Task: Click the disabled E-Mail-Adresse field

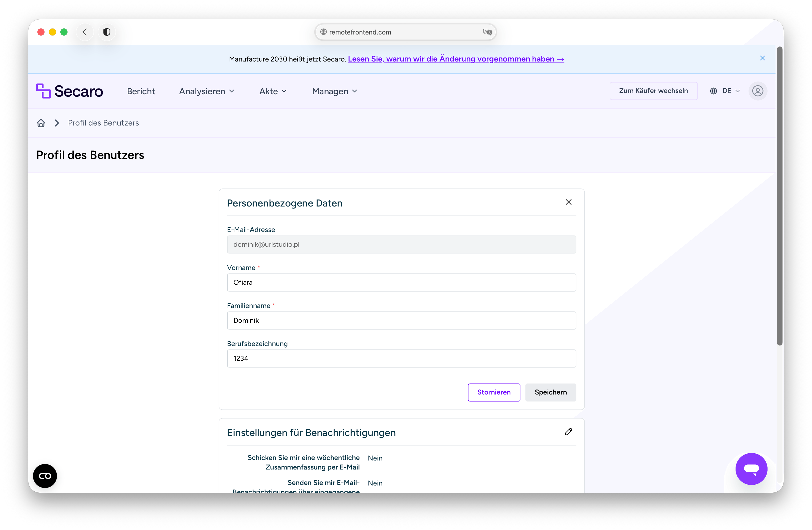Action: [402, 244]
